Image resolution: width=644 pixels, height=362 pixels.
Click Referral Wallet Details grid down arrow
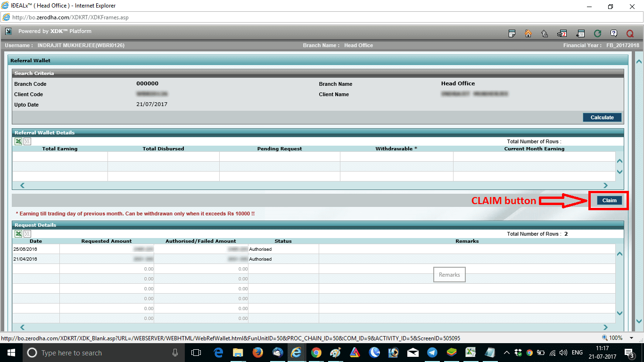[619, 172]
